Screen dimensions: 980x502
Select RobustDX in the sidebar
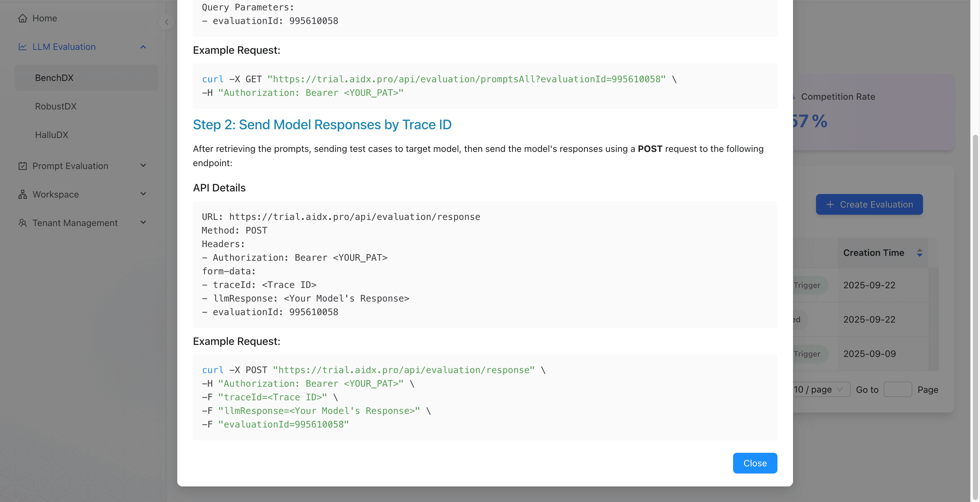pyautogui.click(x=86, y=106)
